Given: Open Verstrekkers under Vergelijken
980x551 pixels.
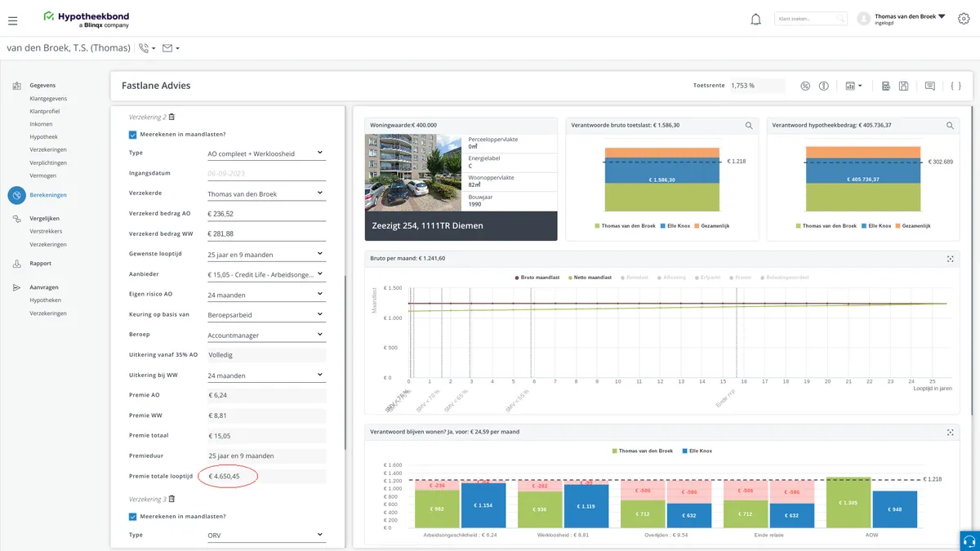Looking at the screenshot, I should click(46, 231).
